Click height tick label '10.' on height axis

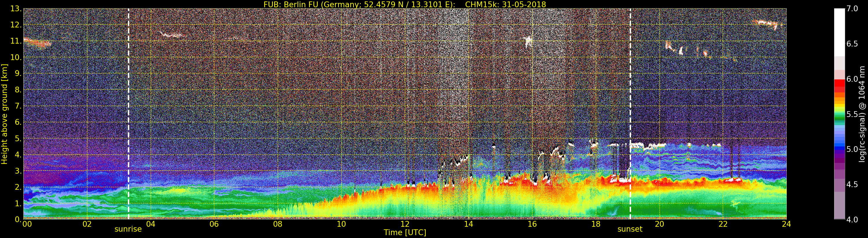(x=16, y=57)
